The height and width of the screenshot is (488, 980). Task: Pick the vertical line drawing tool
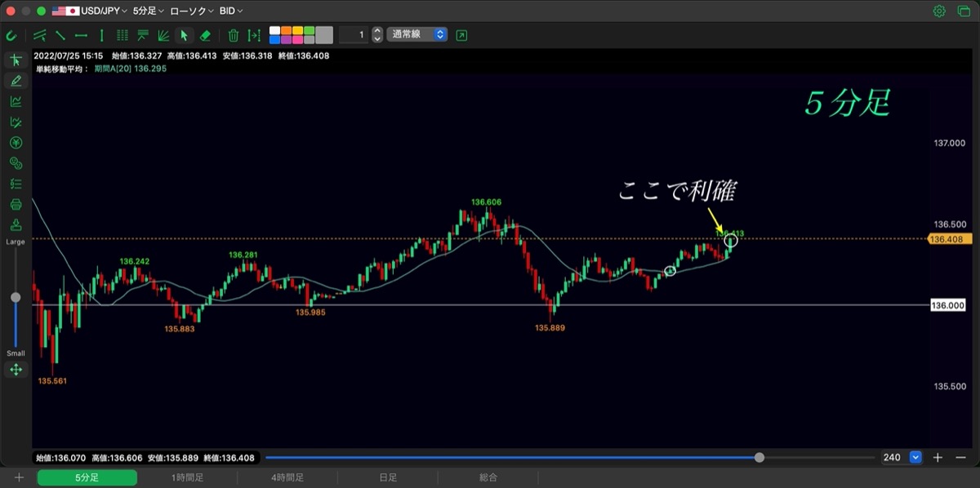pyautogui.click(x=101, y=35)
